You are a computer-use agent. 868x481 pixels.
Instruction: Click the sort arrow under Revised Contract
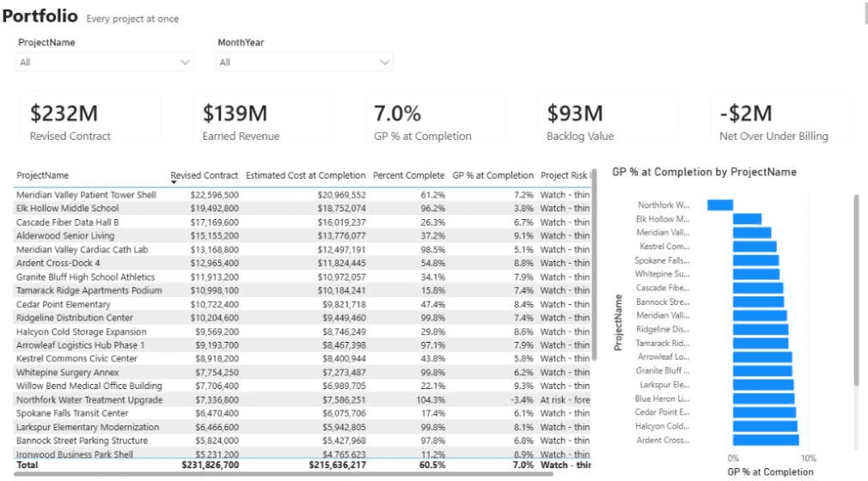point(174,183)
